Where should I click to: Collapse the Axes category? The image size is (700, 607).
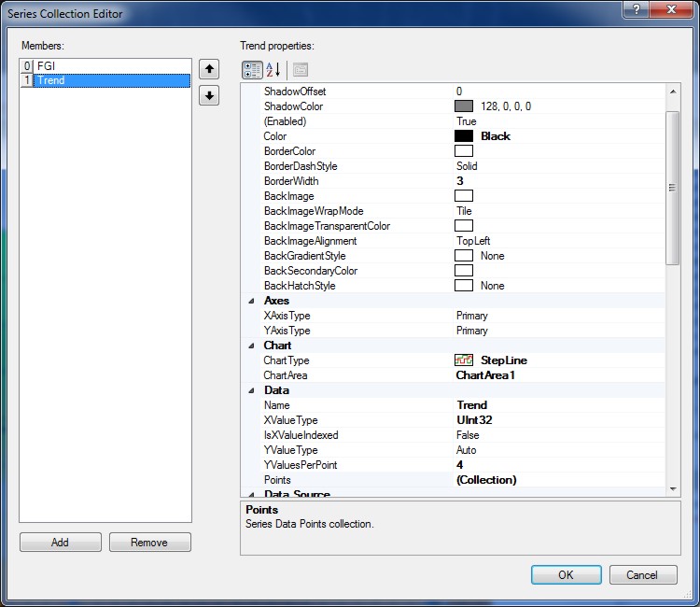click(250, 301)
